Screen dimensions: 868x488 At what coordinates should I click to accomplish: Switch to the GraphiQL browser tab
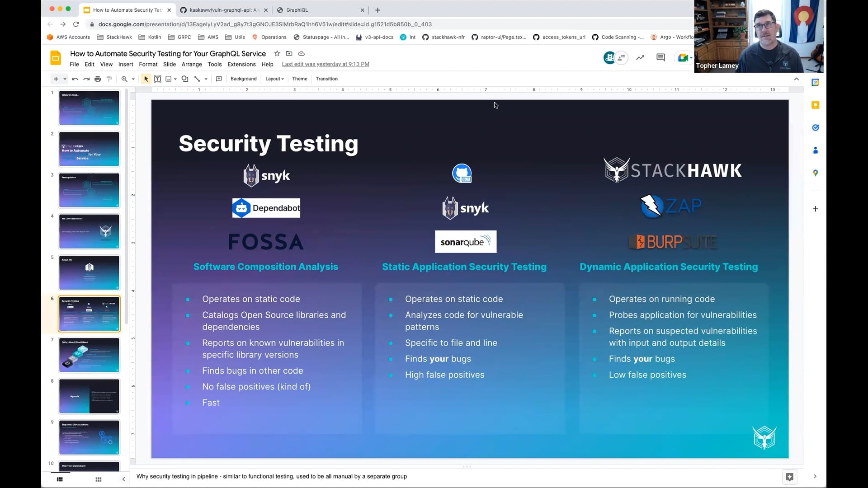(297, 10)
